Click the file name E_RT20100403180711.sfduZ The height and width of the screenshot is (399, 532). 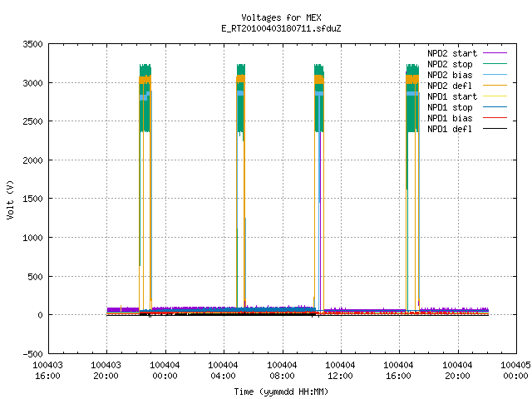pos(281,28)
